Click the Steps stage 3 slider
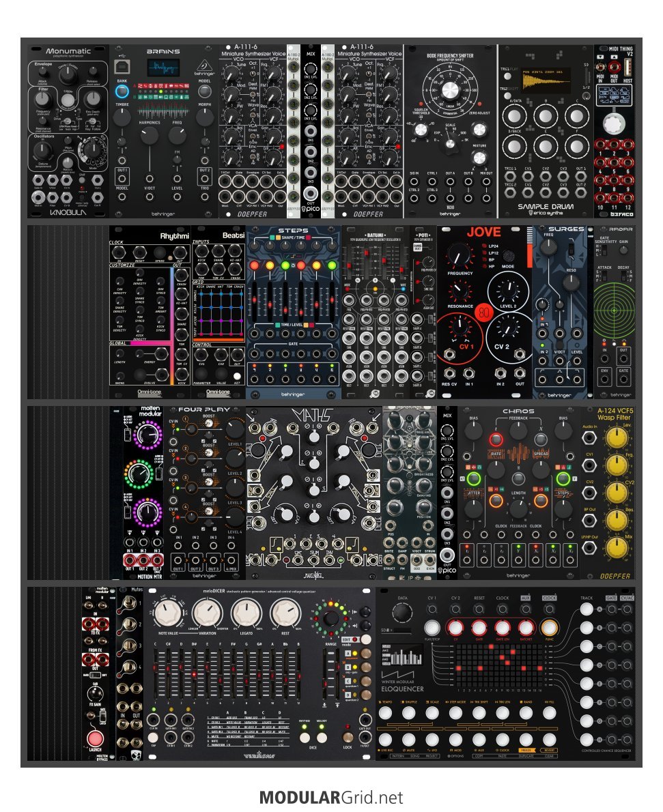This screenshot has width=663, height=812. tap(285, 300)
